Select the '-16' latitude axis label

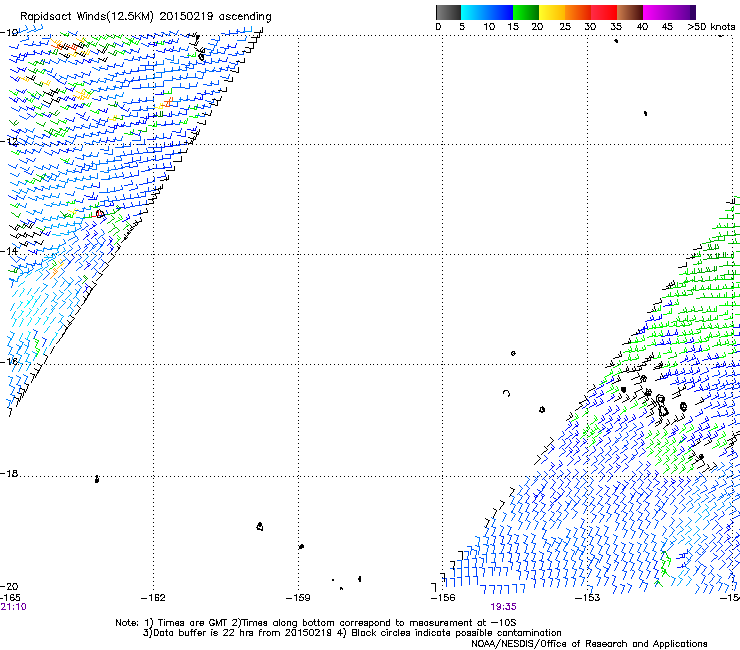tap(9, 361)
